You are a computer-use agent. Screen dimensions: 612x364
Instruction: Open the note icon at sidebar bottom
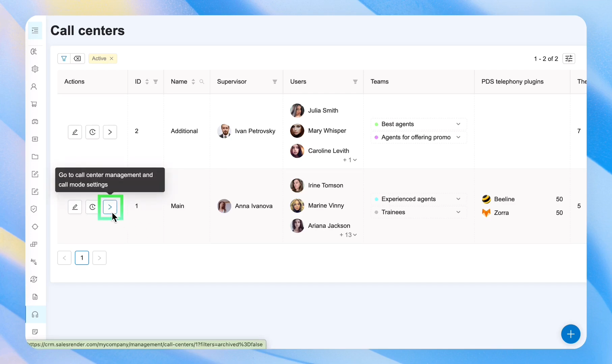(x=35, y=332)
